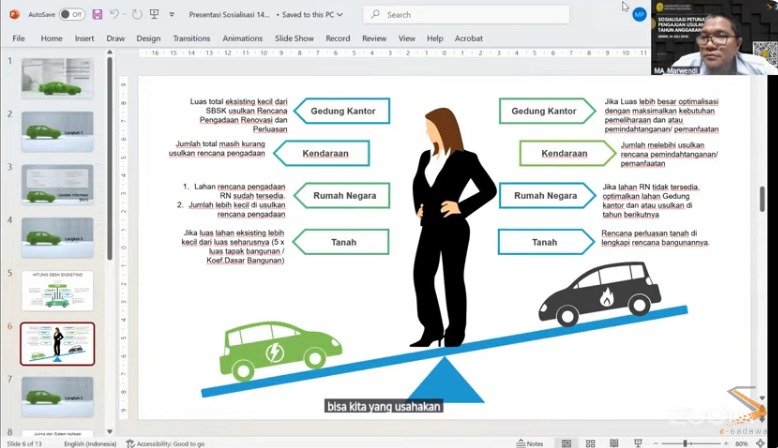Click the PowerPoint app logo icon
This screenshot has height=448, width=778.
pyautogui.click(x=14, y=14)
